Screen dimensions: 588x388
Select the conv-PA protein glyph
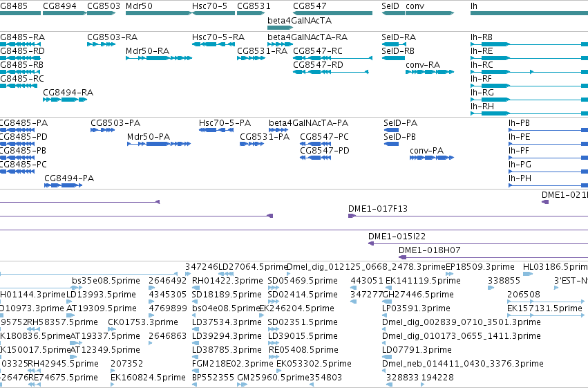tap(432, 158)
